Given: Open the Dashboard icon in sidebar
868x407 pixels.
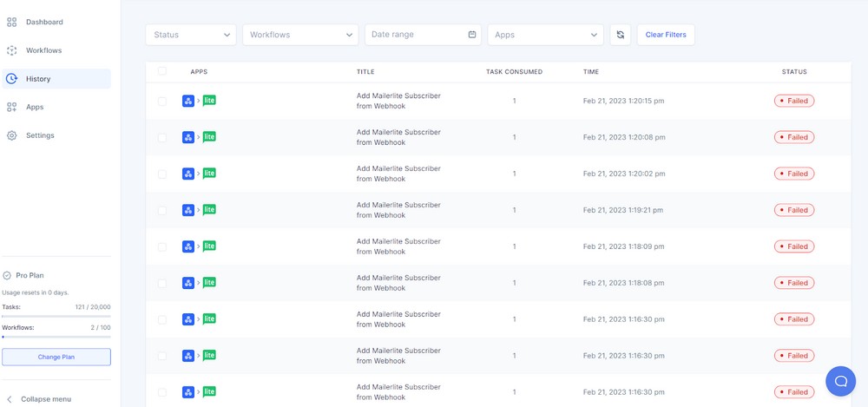Looking at the screenshot, I should [x=11, y=23].
